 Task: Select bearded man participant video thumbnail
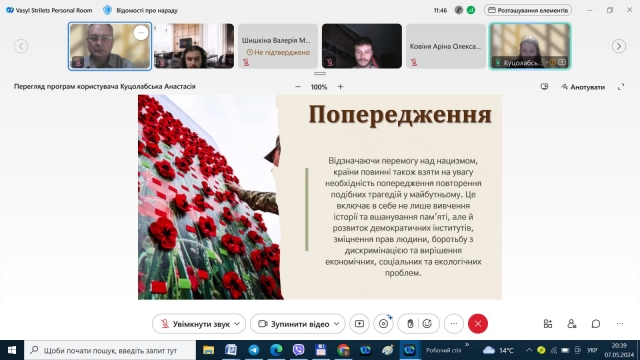362,46
